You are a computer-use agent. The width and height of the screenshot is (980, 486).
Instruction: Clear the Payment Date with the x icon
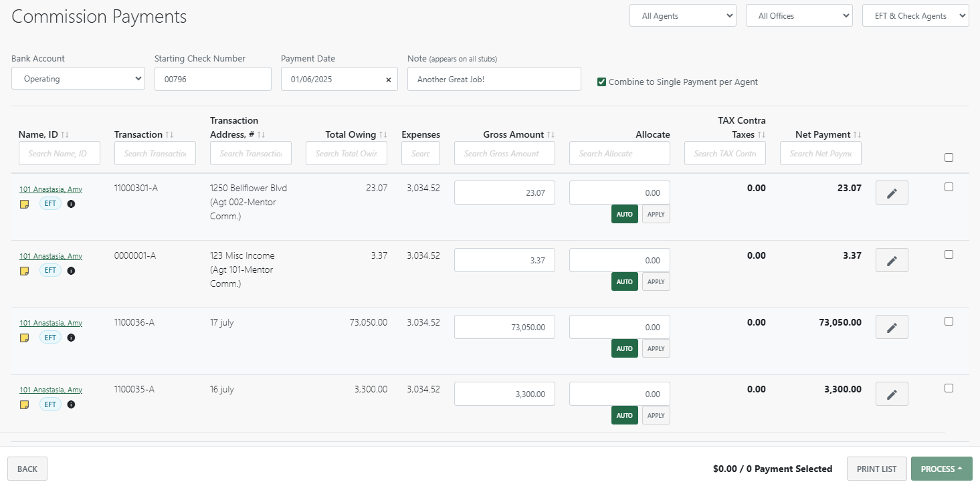coord(389,80)
